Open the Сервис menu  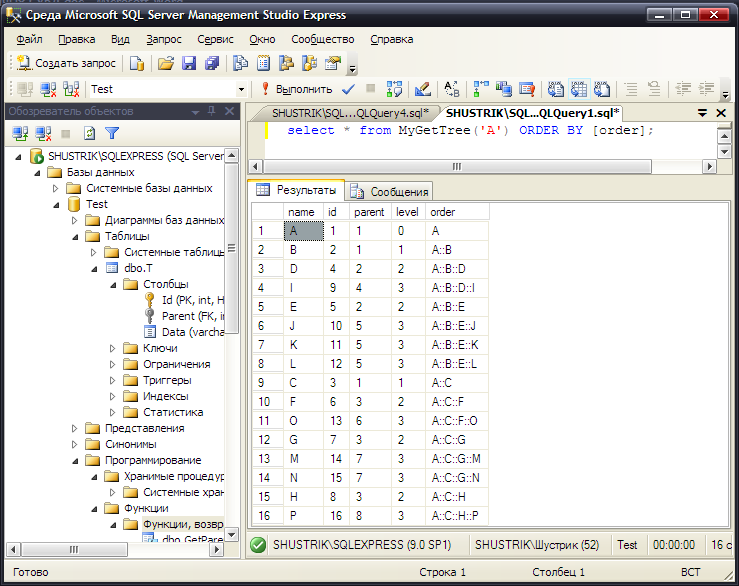215,39
